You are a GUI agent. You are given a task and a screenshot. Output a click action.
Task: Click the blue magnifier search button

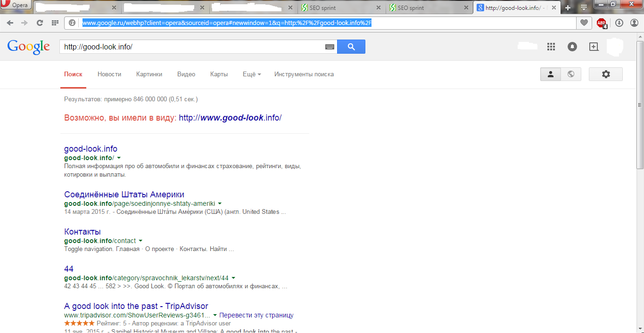pyautogui.click(x=351, y=47)
